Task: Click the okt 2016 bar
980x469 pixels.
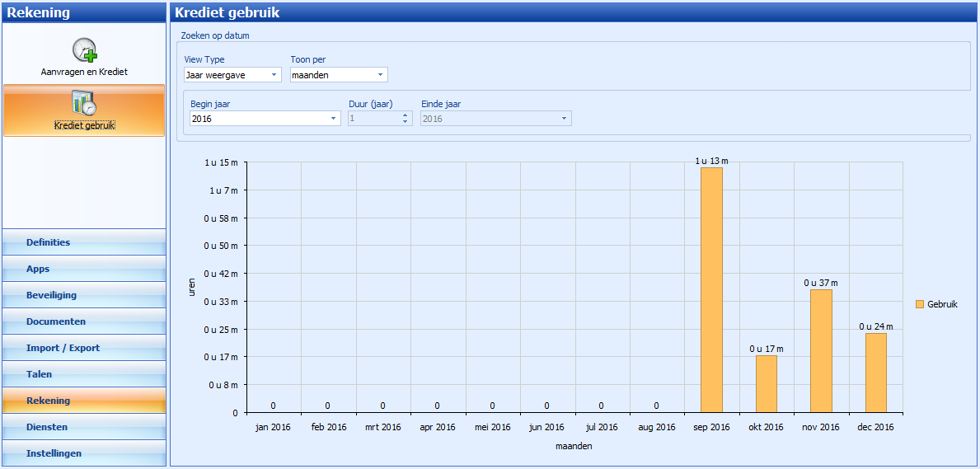Action: pos(767,384)
